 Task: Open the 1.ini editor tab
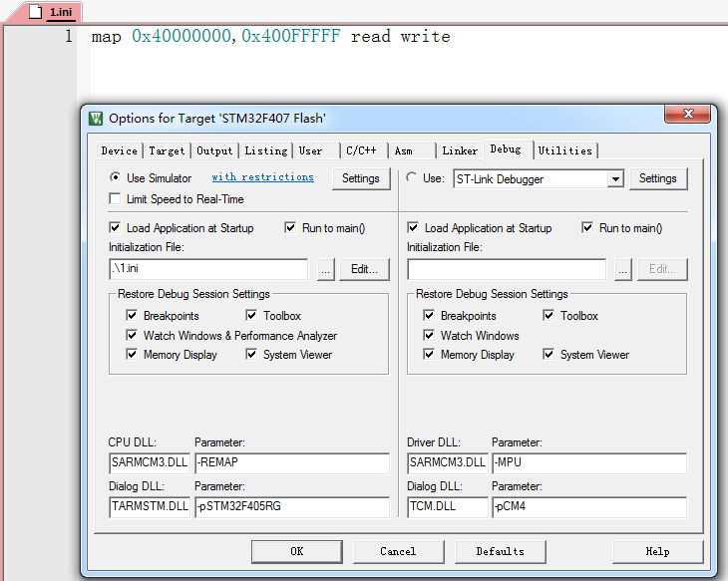pos(55,12)
